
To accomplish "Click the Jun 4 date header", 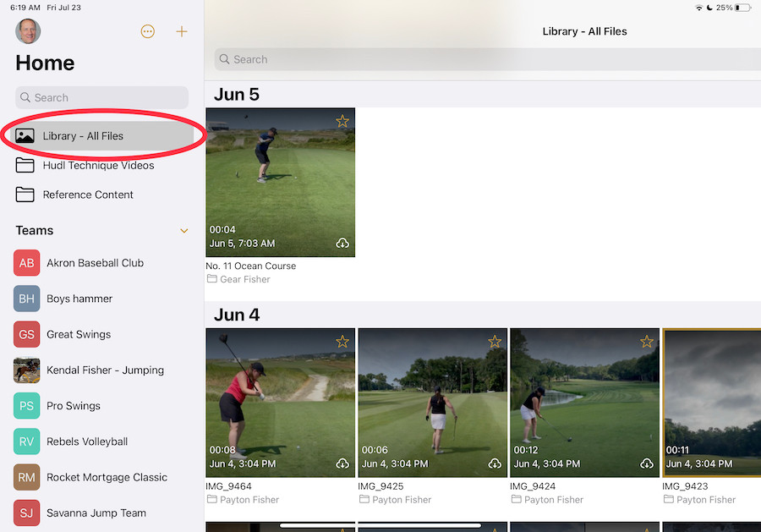I will click(x=237, y=315).
